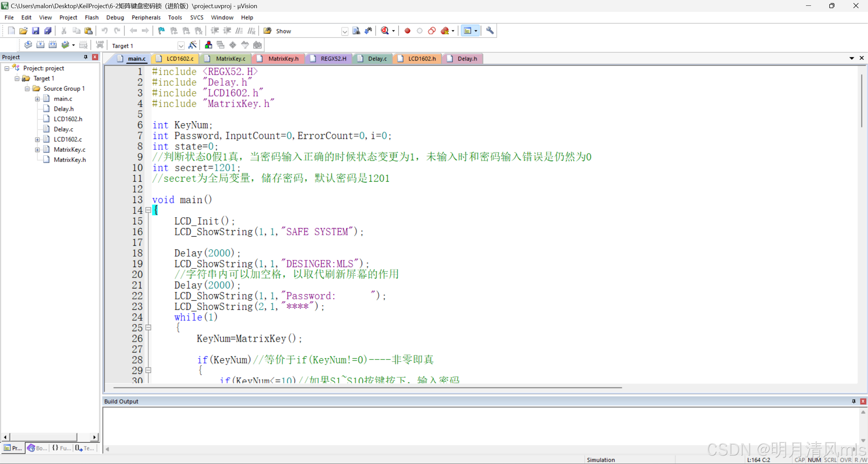Pin the Project panel

tap(86, 57)
